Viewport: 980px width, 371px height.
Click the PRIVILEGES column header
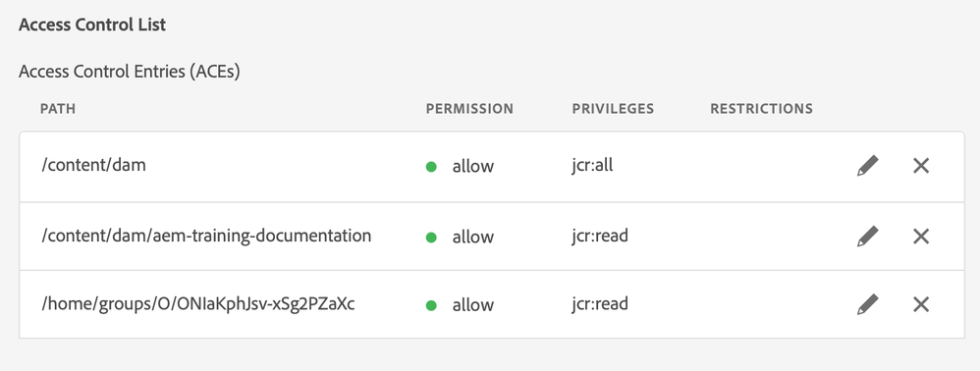(613, 109)
